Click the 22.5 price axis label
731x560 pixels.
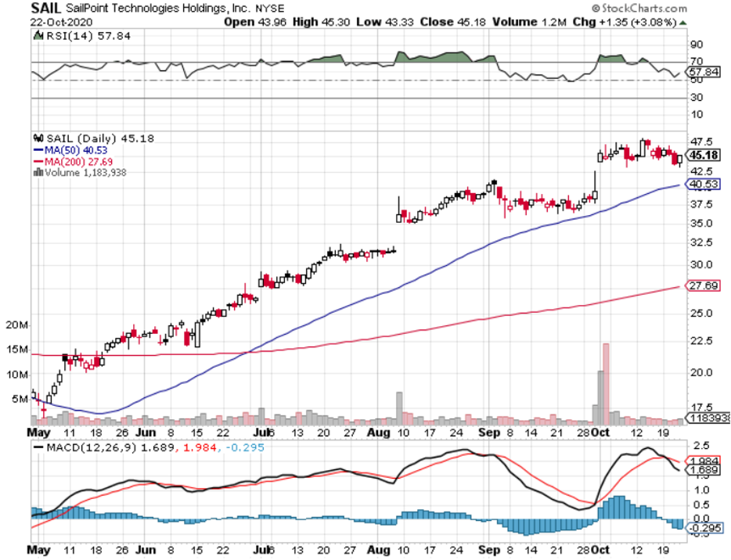click(x=701, y=341)
